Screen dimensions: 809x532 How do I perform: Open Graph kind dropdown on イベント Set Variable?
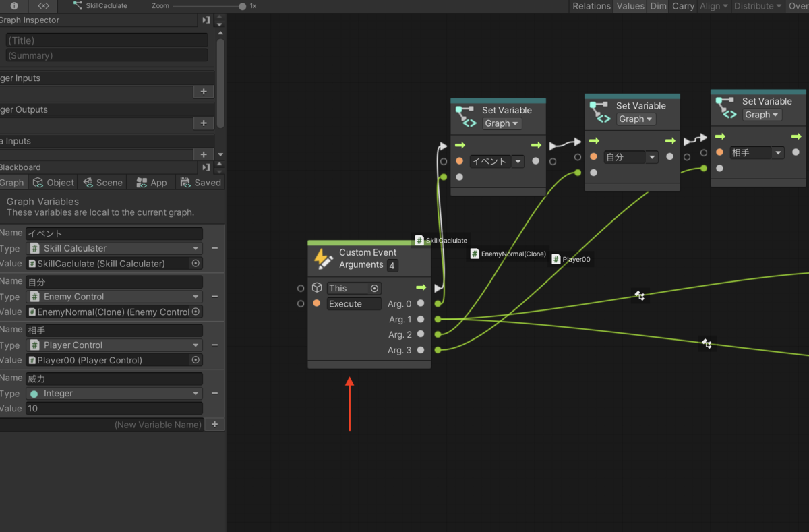[x=502, y=123]
